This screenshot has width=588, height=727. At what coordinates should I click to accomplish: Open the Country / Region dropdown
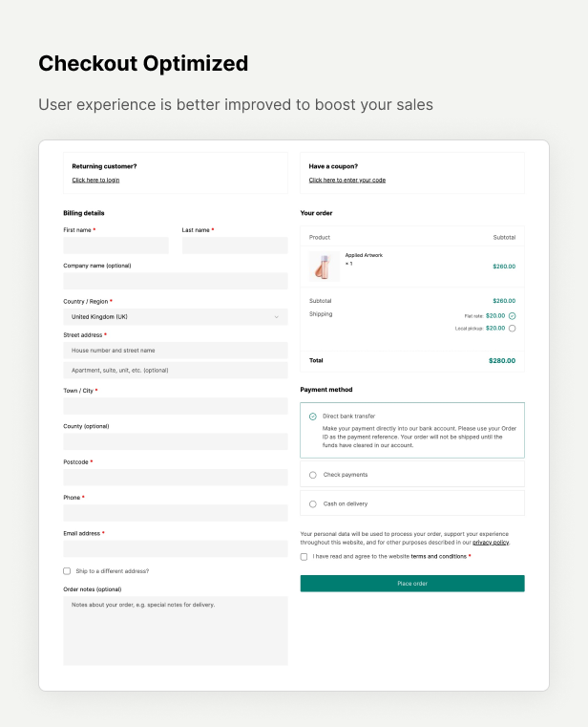175,316
